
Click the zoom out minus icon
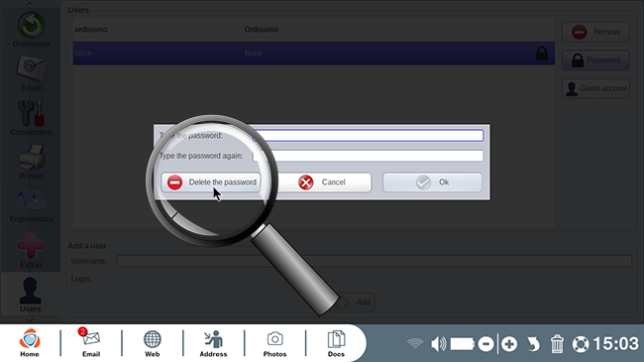tap(485, 344)
